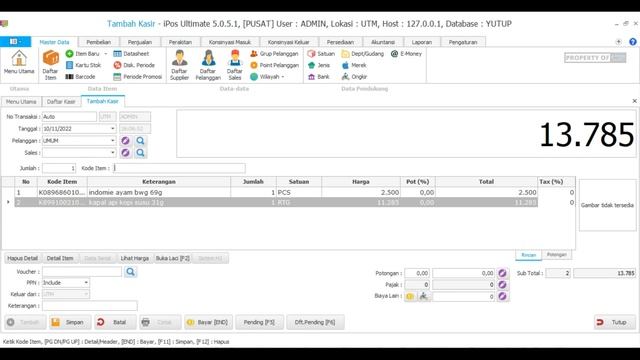Click Bayar [END] button
The height and width of the screenshot is (360, 640).
pyautogui.click(x=208, y=322)
